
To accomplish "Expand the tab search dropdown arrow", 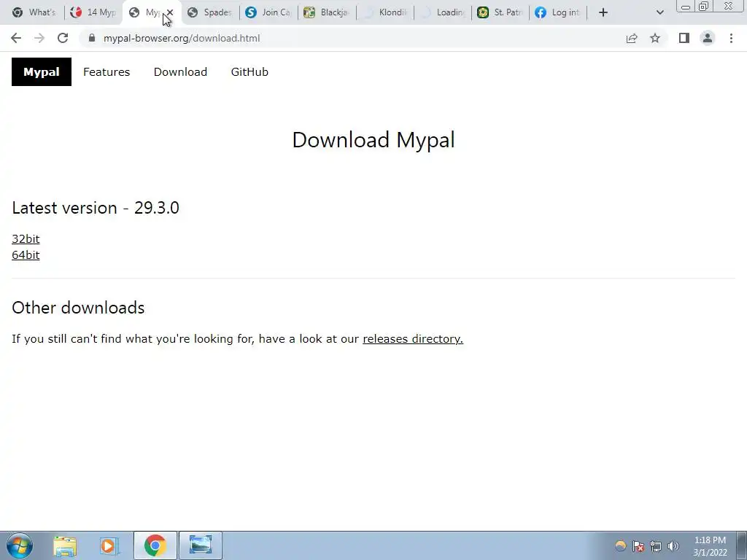I will coord(659,12).
